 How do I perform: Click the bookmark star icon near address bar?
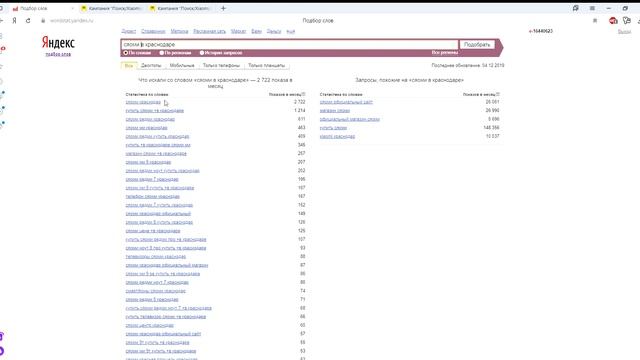tap(595, 20)
